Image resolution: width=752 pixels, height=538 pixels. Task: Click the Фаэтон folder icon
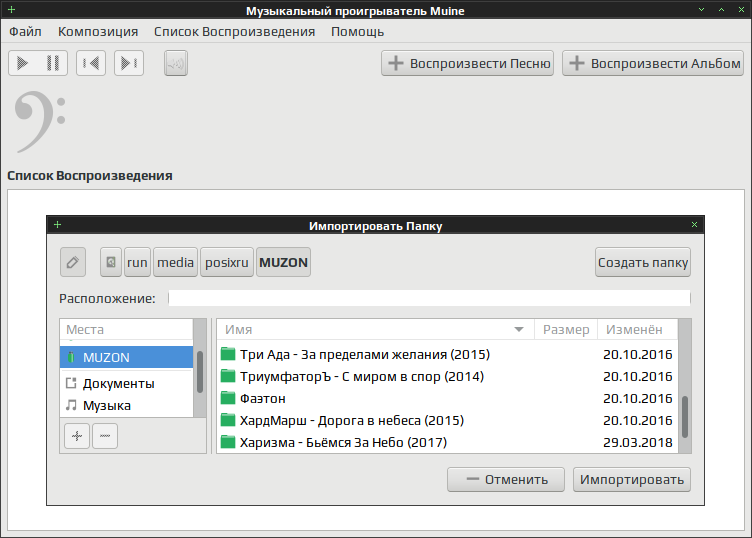pos(228,398)
